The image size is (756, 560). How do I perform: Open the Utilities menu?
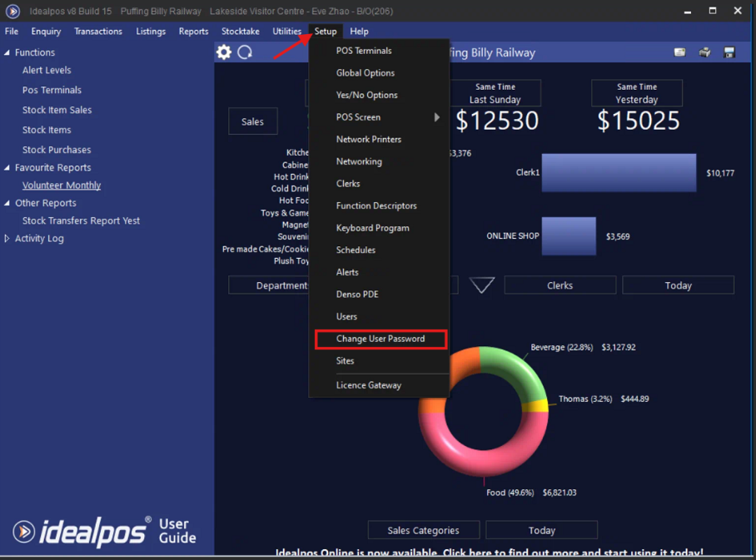point(287,32)
